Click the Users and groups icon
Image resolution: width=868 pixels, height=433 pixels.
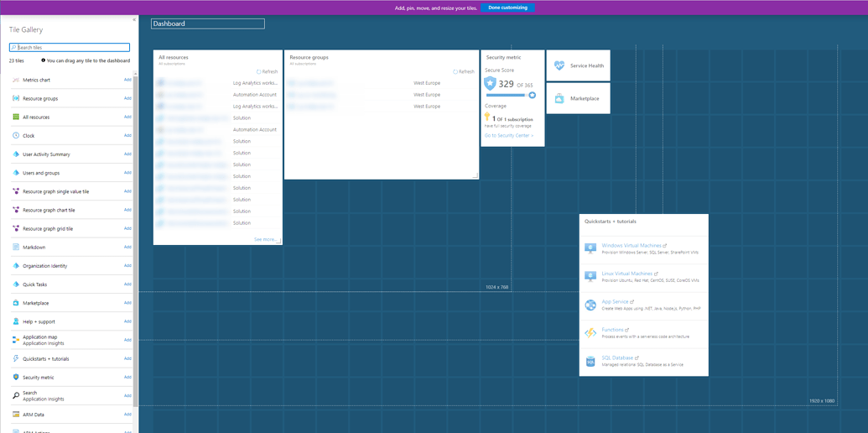pos(15,173)
